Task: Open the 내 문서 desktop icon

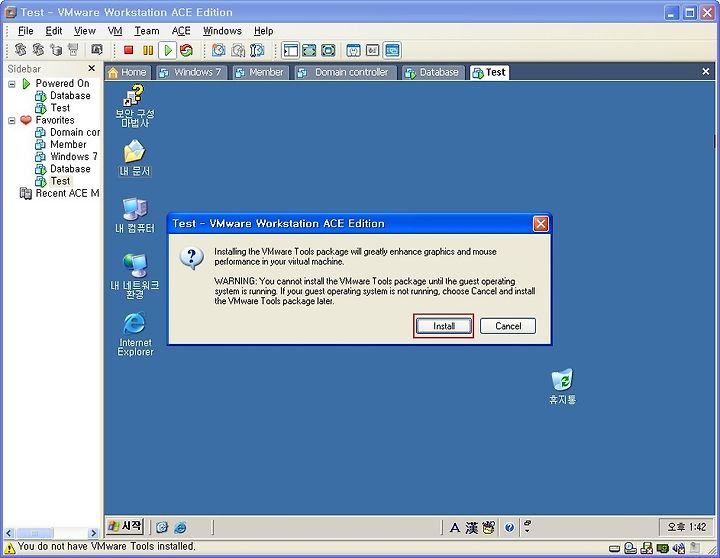Action: coord(135,158)
